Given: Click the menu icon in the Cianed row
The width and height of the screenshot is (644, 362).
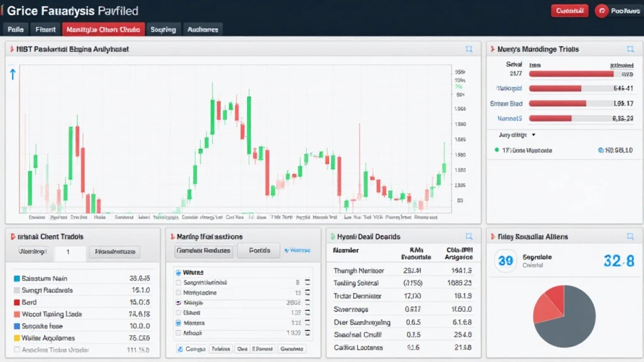Looking at the screenshot, I should coord(307,313).
